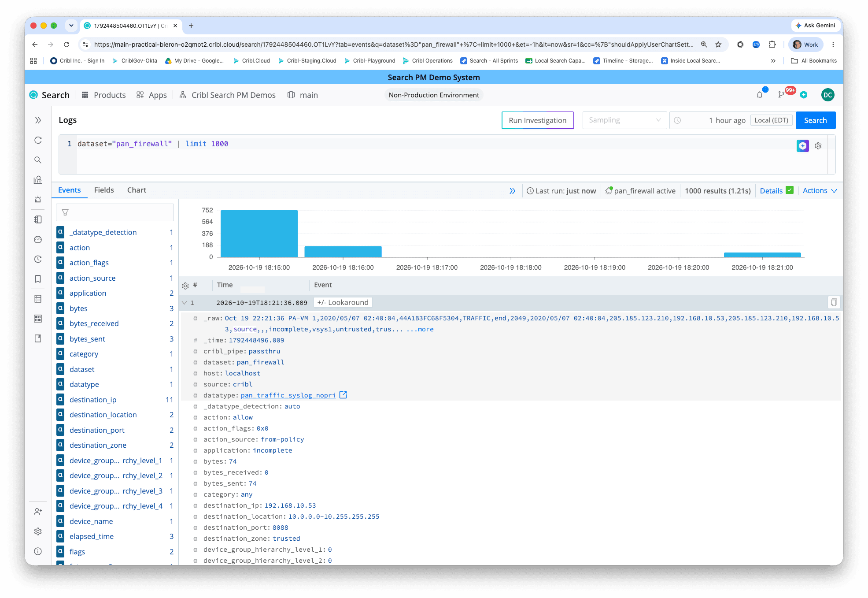Click the Ask Gemini button
Image resolution: width=868 pixels, height=598 pixels.
(x=815, y=25)
